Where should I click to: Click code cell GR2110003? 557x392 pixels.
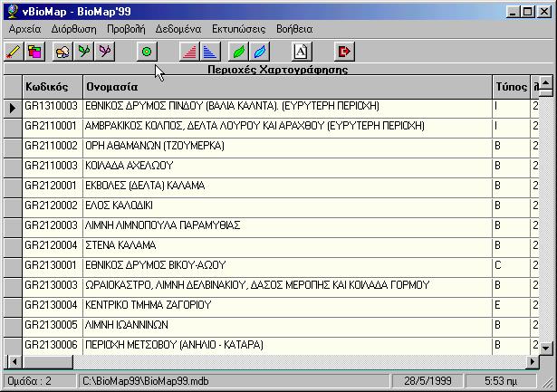(53, 168)
